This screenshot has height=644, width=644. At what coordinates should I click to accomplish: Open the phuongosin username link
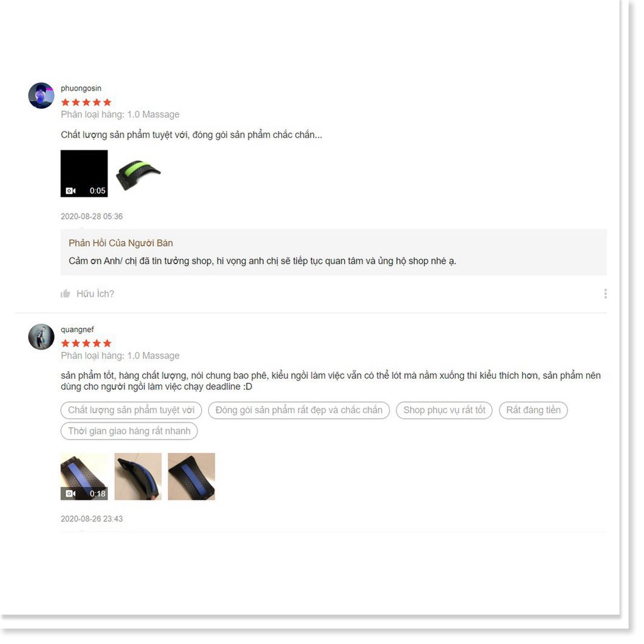(x=82, y=89)
